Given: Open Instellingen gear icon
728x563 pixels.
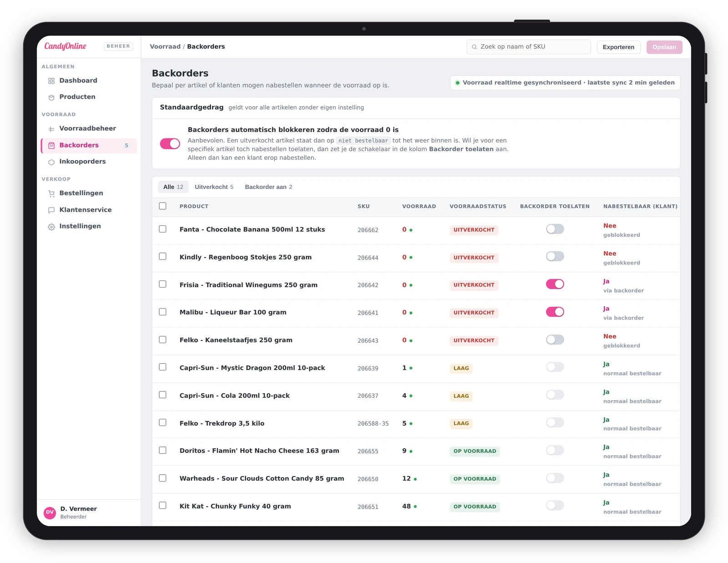Looking at the screenshot, I should tap(51, 227).
